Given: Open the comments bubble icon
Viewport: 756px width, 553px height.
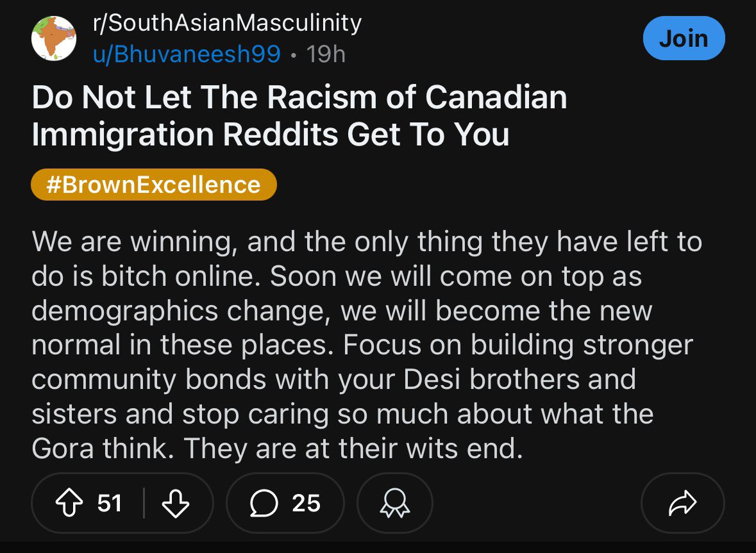Looking at the screenshot, I should click(264, 503).
